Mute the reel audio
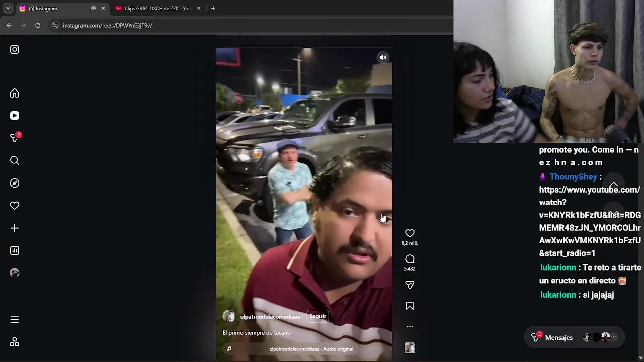 383,57
